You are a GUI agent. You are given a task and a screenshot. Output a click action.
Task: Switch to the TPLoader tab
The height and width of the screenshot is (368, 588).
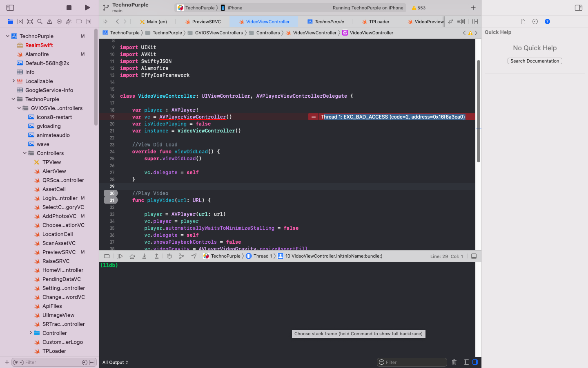[379, 22]
